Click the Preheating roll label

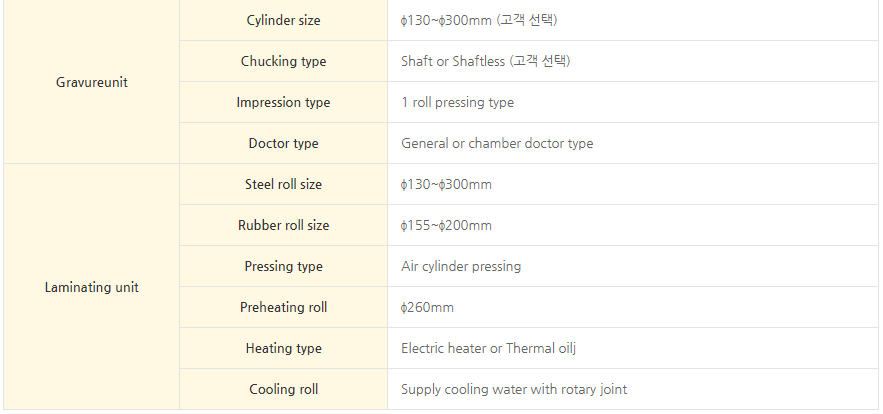[283, 308]
